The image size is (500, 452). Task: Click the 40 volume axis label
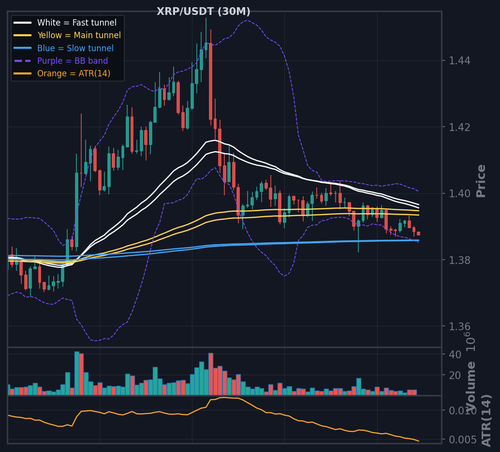coord(455,354)
